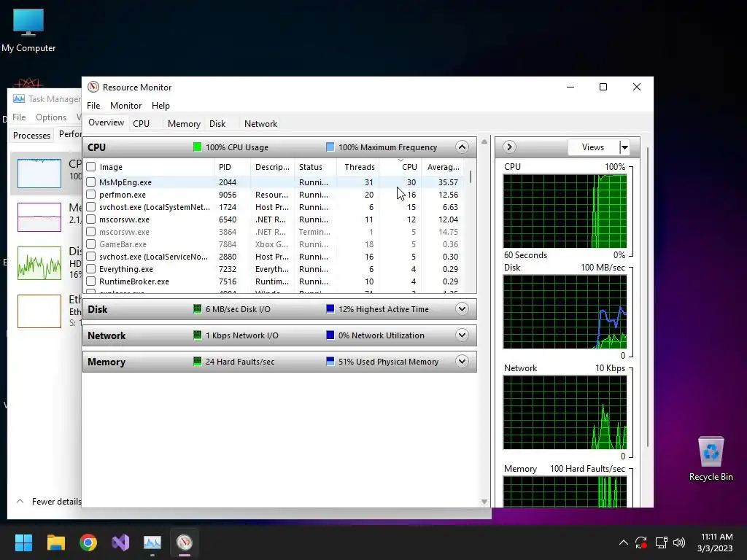Tick checkbox for mscorsvw.exe PID 3864
The height and width of the screenshot is (560, 747).
click(x=91, y=231)
